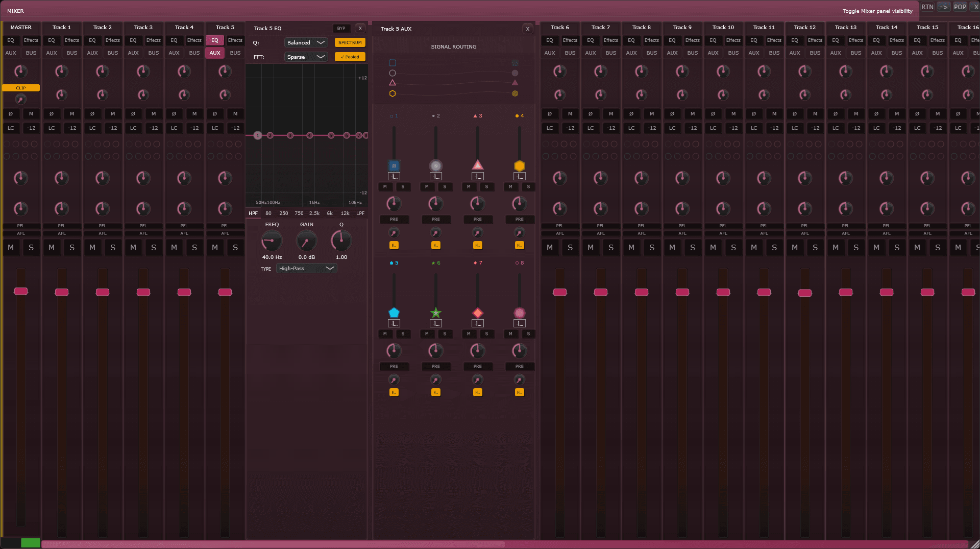
Task: Click the SPECTRUM button
Action: 350,42
